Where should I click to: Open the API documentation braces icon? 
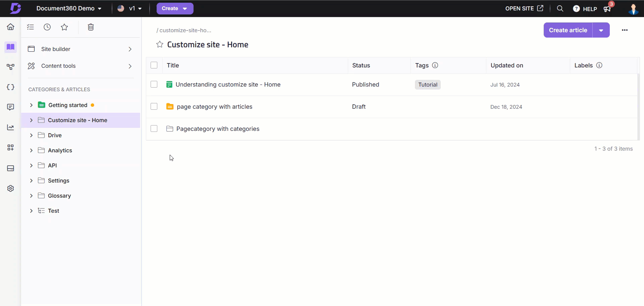pyautogui.click(x=10, y=87)
